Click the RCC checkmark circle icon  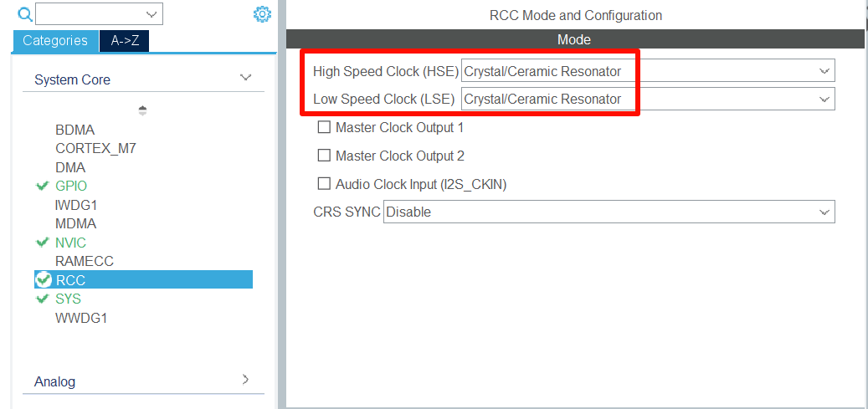pyautogui.click(x=44, y=279)
